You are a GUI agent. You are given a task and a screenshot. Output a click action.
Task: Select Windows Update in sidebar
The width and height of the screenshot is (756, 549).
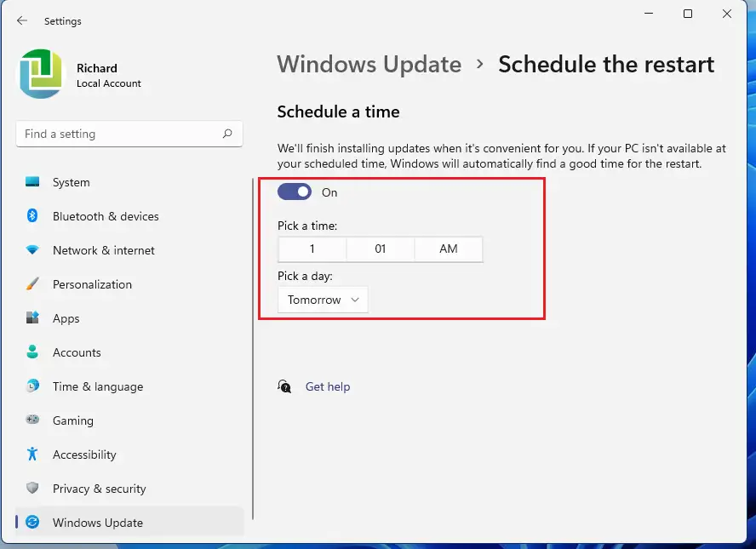[x=129, y=523]
